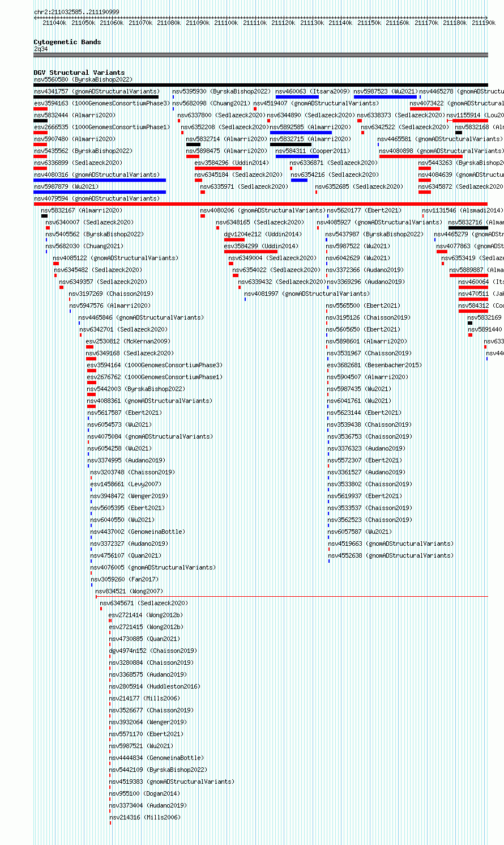Click the DGV Structural Variants track title
The width and height of the screenshot is (504, 845).
point(79,73)
